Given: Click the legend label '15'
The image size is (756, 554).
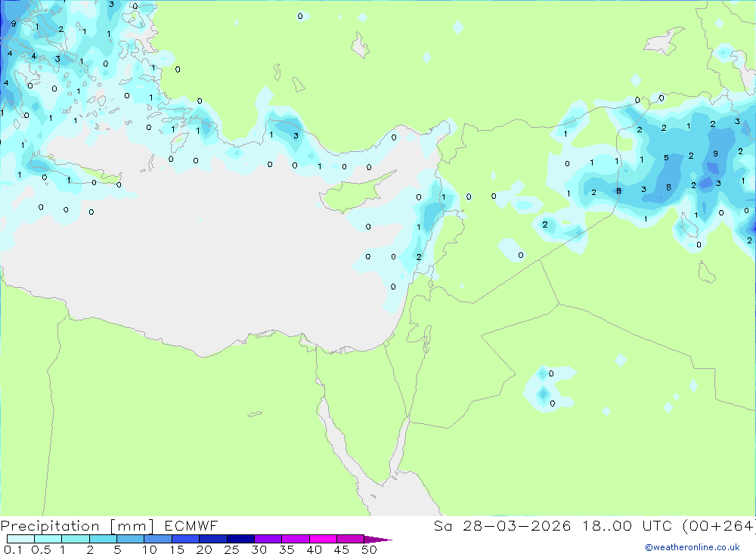Looking at the screenshot, I should click(x=177, y=549).
